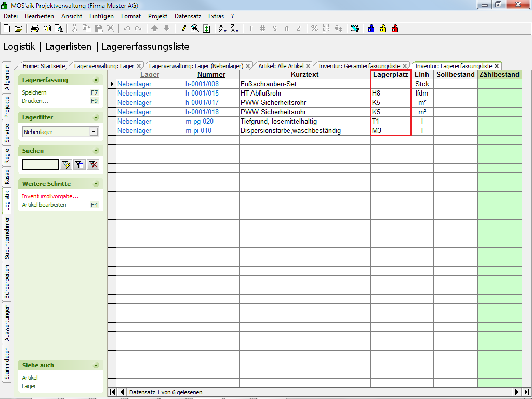The height and width of the screenshot is (399, 532).
Task: Click the Open folder toolbar icon
Action: click(19, 29)
